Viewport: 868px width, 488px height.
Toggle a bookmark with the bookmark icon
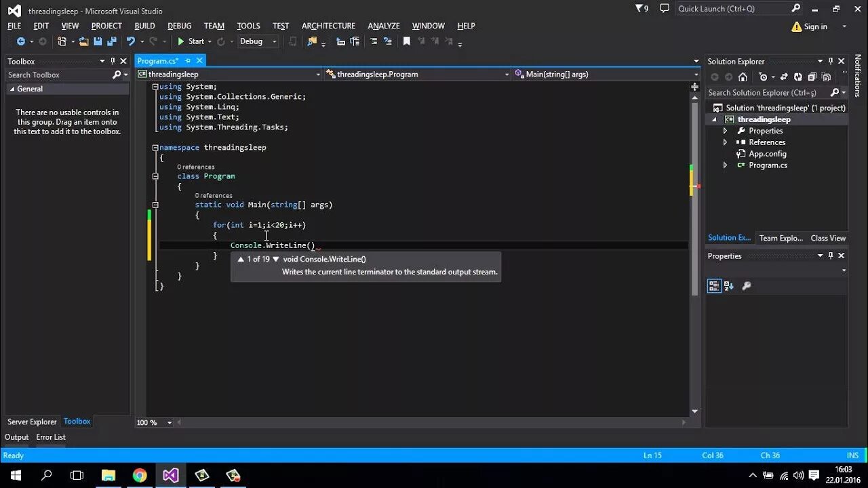[x=407, y=41]
